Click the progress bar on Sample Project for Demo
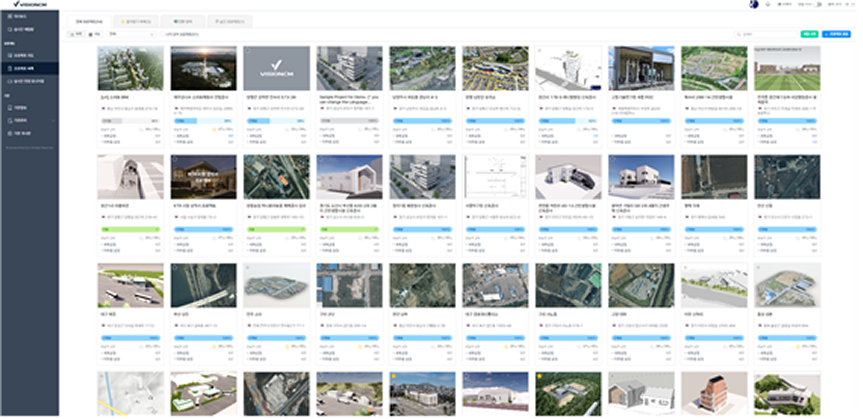Viewport: 863px width, 419px height. click(349, 121)
